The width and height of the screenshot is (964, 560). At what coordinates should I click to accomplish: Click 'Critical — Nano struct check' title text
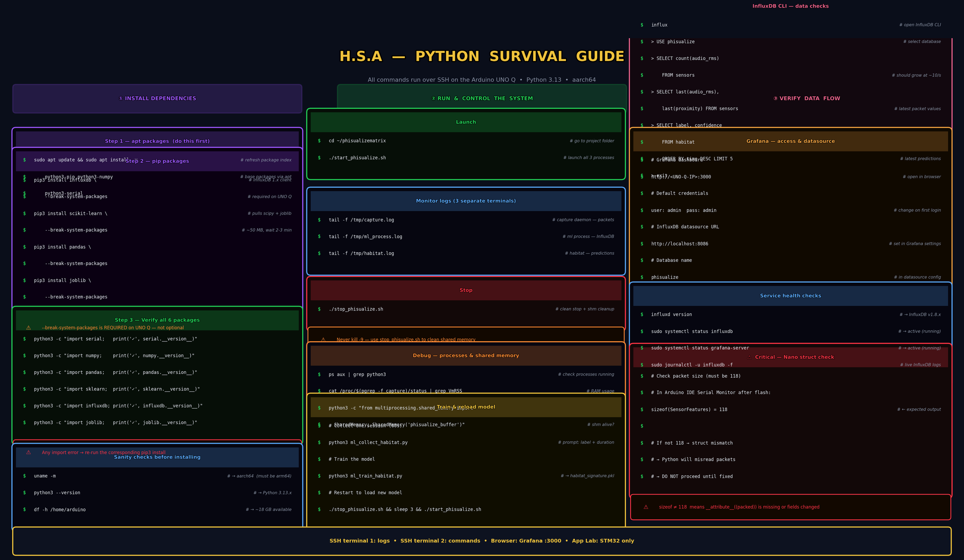(794, 357)
